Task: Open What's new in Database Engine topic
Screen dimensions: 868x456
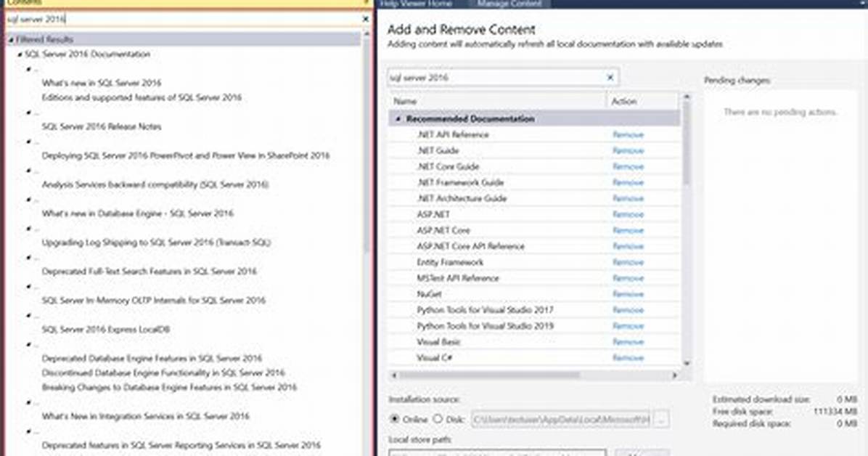Action: click(x=137, y=213)
